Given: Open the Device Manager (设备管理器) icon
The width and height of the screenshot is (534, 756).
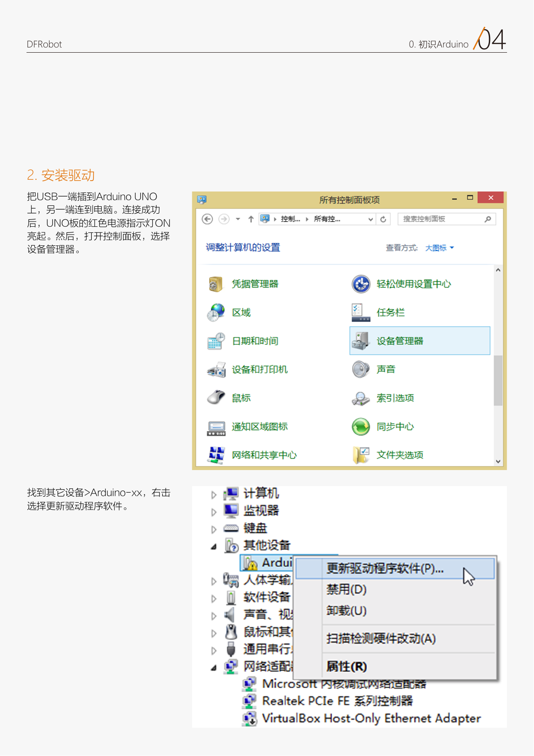Looking at the screenshot, I should tap(360, 341).
